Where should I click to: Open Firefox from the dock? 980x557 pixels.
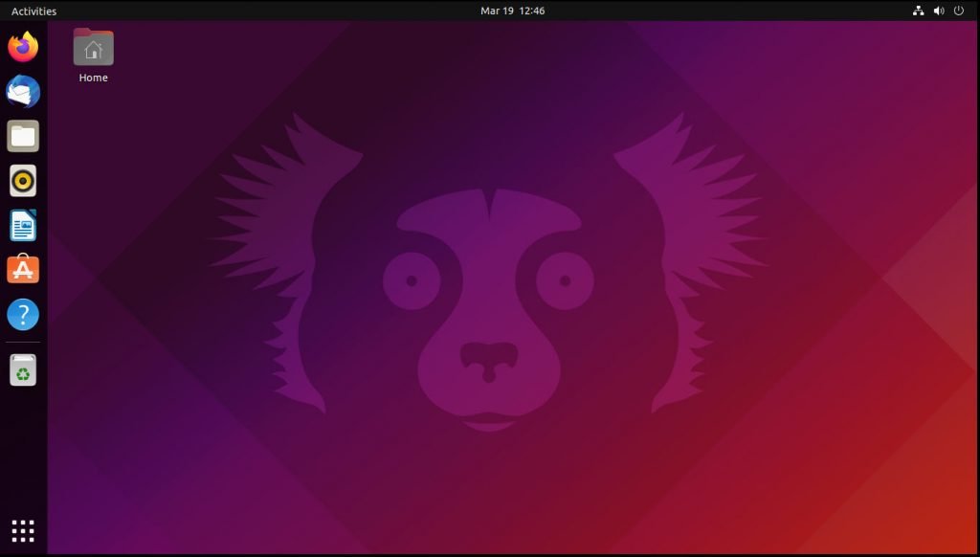[21, 45]
